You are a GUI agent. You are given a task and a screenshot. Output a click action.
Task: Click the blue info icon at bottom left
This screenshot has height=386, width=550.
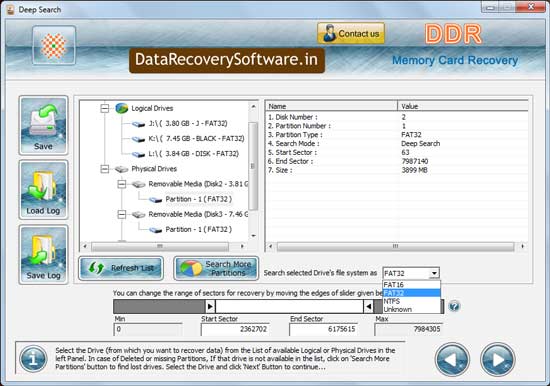click(x=33, y=359)
